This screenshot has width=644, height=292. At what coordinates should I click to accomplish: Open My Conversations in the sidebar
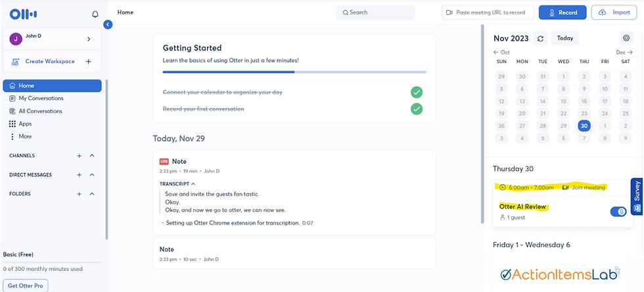41,98
